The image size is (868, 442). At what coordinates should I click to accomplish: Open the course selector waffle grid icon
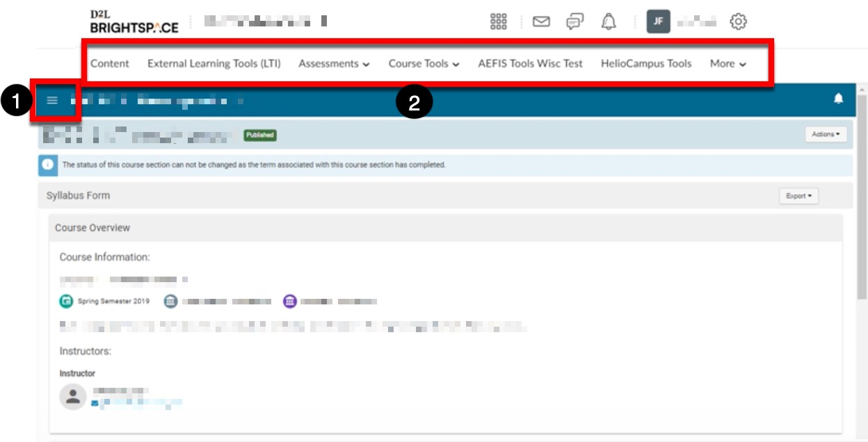[x=499, y=22]
